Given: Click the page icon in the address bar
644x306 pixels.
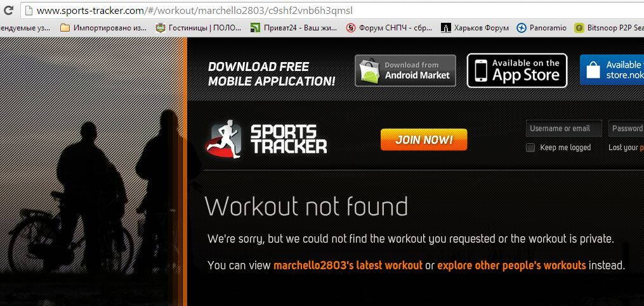Looking at the screenshot, I should click(29, 10).
